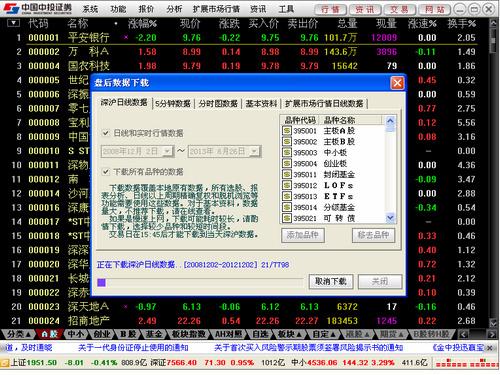
Task: Expand the 板块▲ sector tab
Action: pos(290,334)
